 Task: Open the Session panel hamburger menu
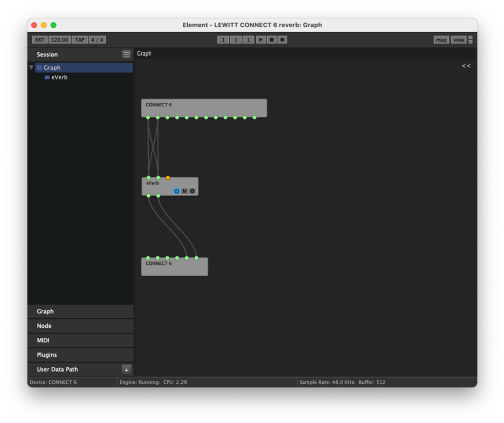click(126, 54)
